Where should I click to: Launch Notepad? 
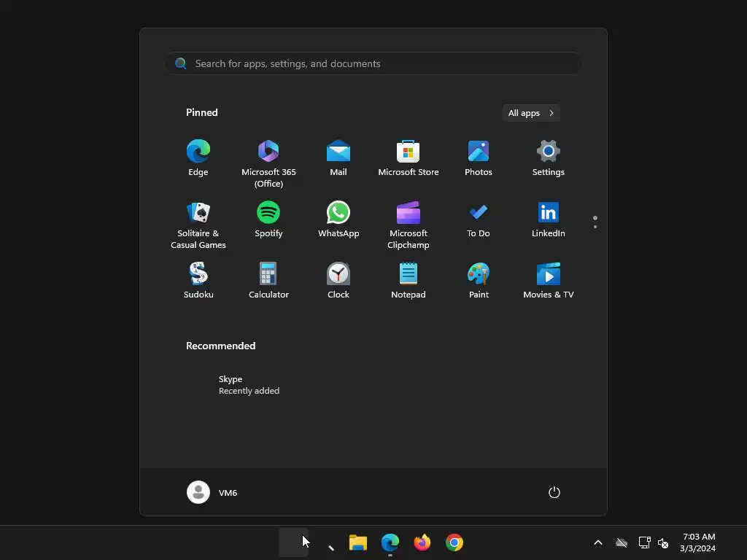(x=409, y=281)
